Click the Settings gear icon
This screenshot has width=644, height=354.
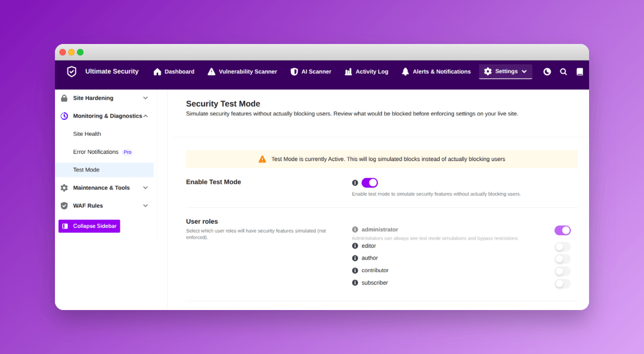(488, 71)
